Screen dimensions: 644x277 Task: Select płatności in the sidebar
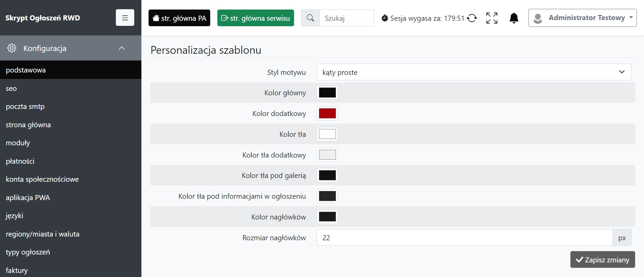click(x=20, y=161)
